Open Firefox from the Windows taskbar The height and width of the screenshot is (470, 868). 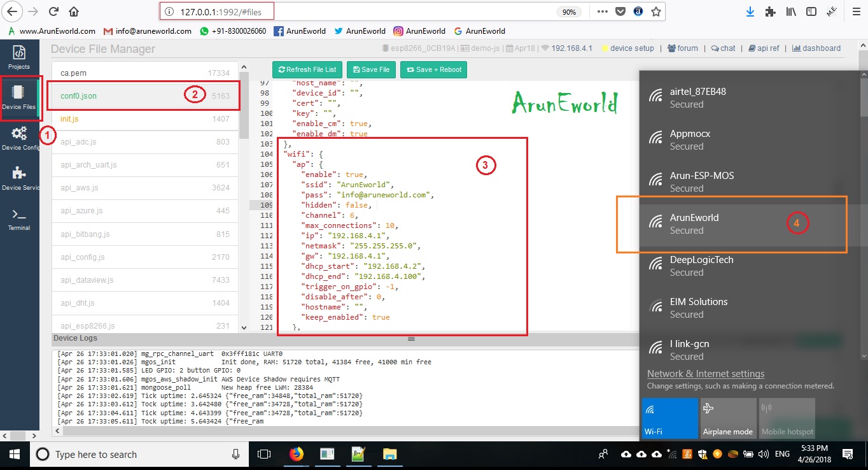point(297,454)
